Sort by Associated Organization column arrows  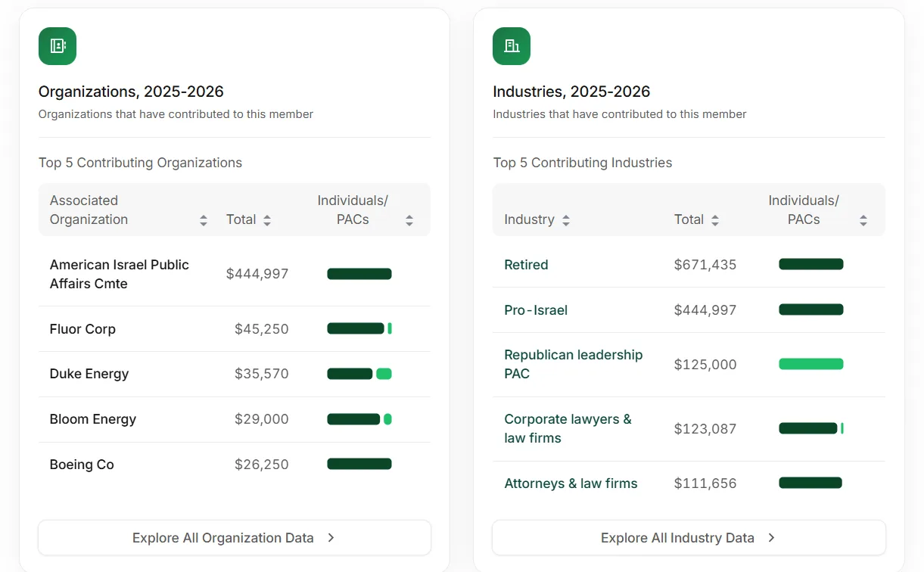tap(204, 220)
